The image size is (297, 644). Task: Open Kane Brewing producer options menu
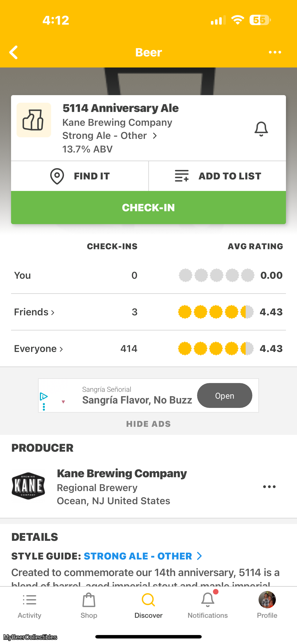[x=269, y=487]
